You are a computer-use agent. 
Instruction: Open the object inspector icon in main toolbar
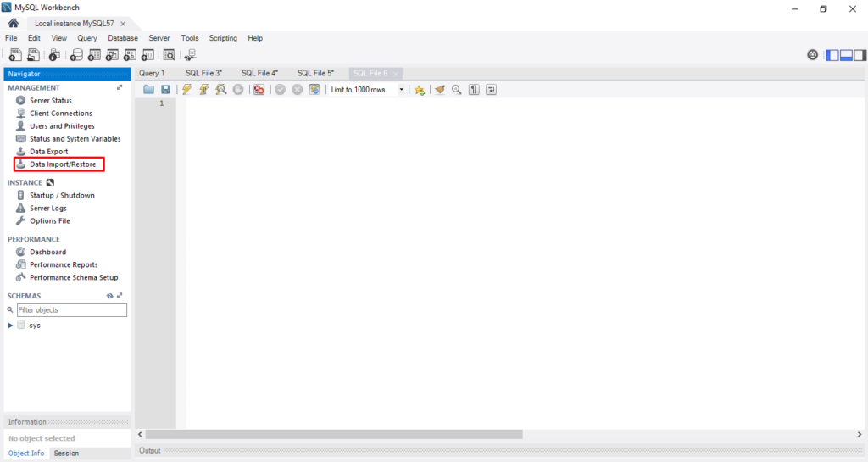coord(54,55)
